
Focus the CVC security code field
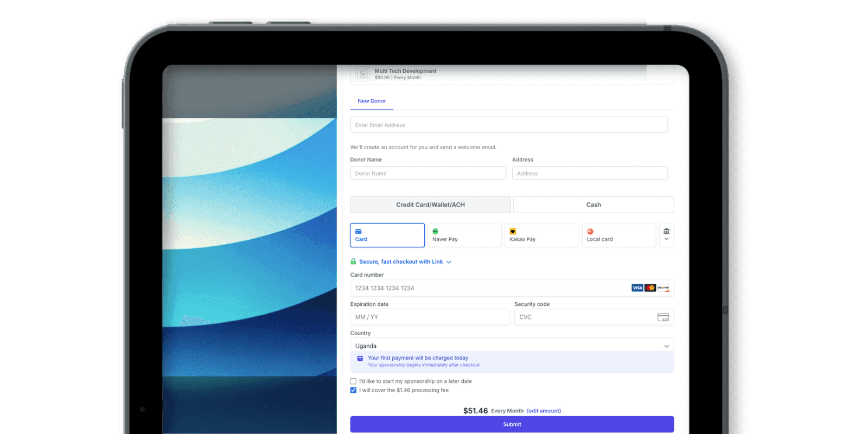coord(594,317)
